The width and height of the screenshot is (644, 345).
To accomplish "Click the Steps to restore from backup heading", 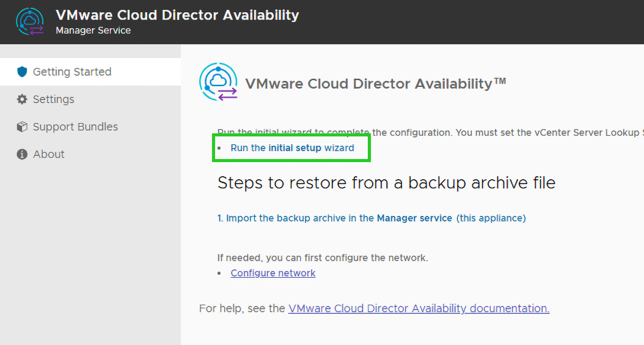I will point(386,183).
